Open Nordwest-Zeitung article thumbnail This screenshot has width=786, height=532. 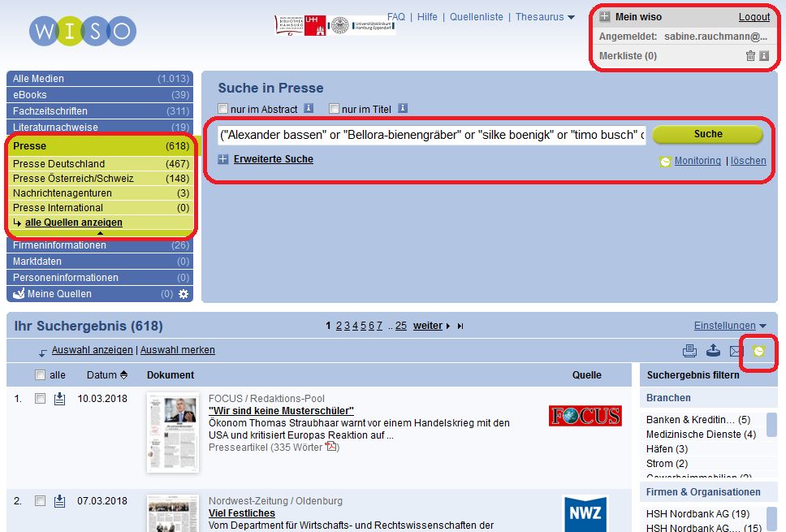point(173,513)
